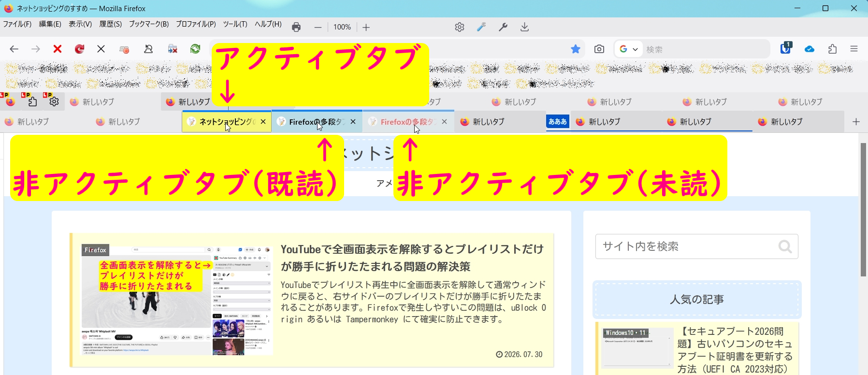
Task: Zoom in with the plus button beside 100%
Action: click(366, 28)
